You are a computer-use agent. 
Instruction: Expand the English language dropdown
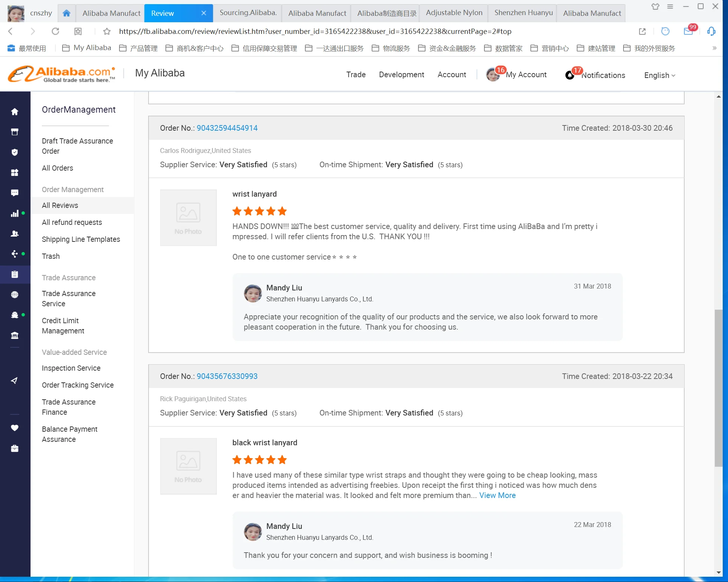point(659,75)
